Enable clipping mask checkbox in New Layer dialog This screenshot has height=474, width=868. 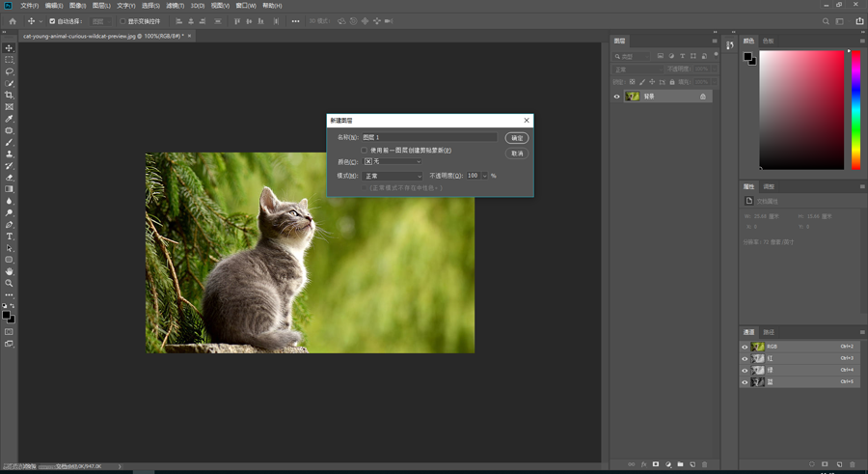click(x=365, y=151)
